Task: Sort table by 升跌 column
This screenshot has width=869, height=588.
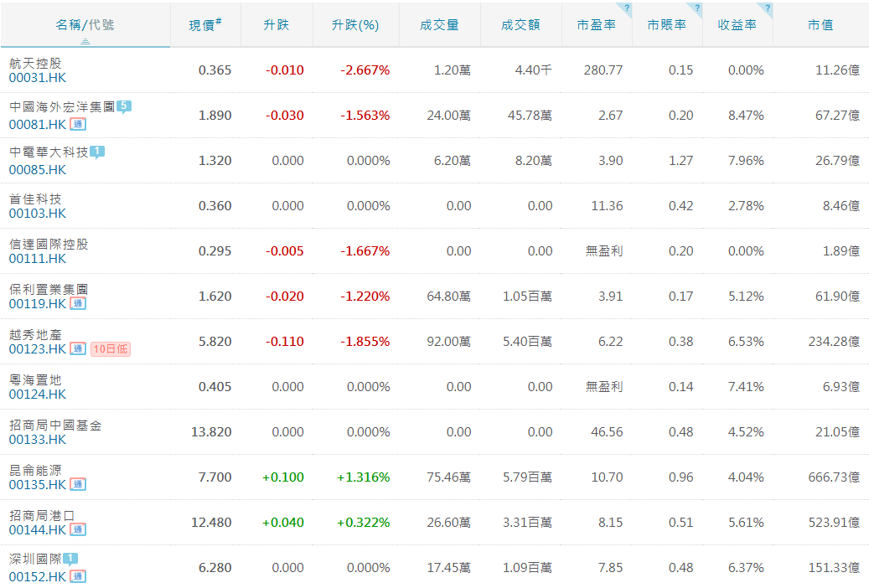Action: point(276,25)
